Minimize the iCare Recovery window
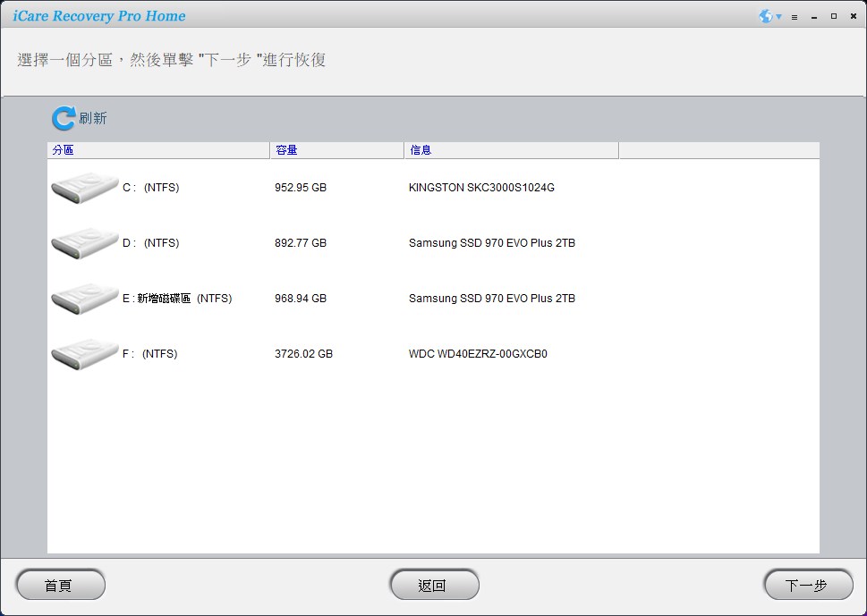 pos(814,18)
